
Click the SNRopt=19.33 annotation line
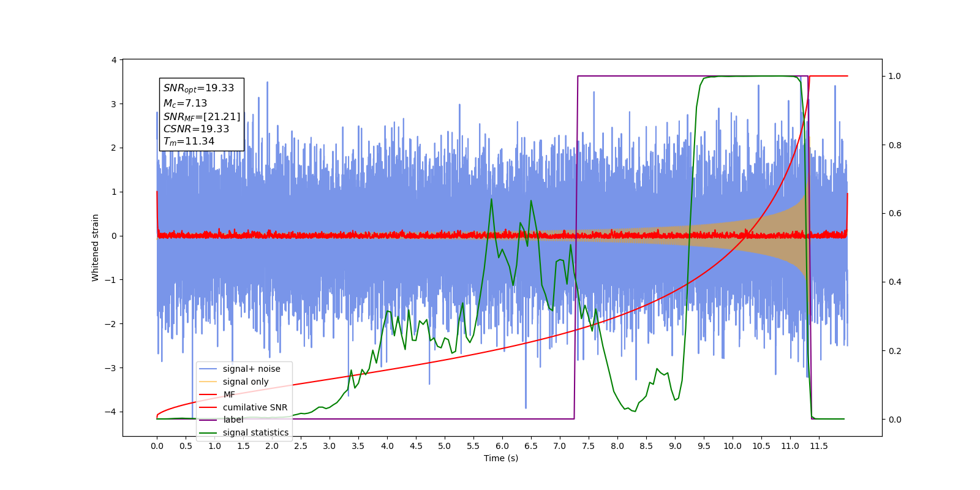198,88
